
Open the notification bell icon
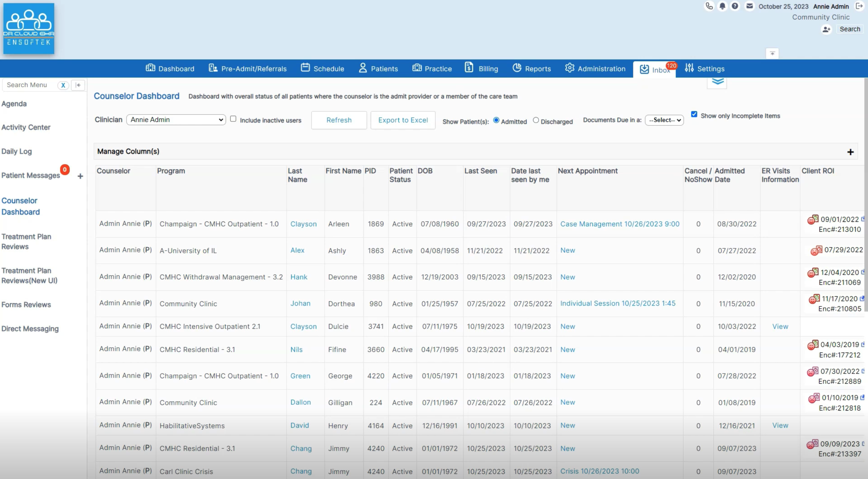[722, 6]
